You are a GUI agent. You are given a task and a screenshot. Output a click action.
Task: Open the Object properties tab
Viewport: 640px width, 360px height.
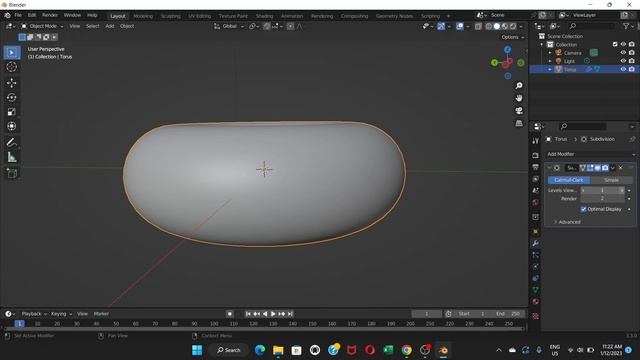pyautogui.click(x=536, y=231)
